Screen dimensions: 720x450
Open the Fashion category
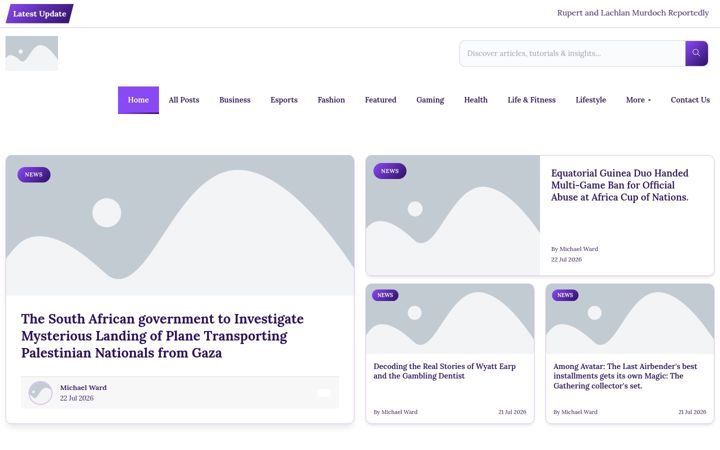click(331, 100)
